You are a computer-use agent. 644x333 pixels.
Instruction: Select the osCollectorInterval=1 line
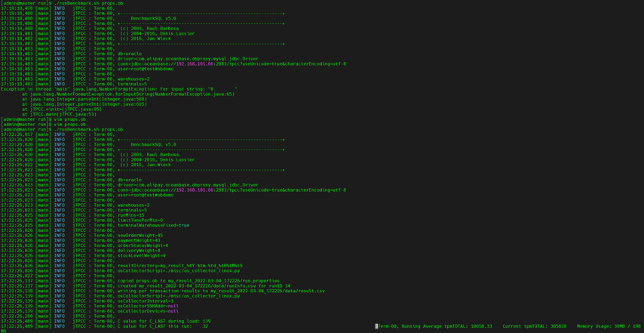pyautogui.click(x=87, y=301)
